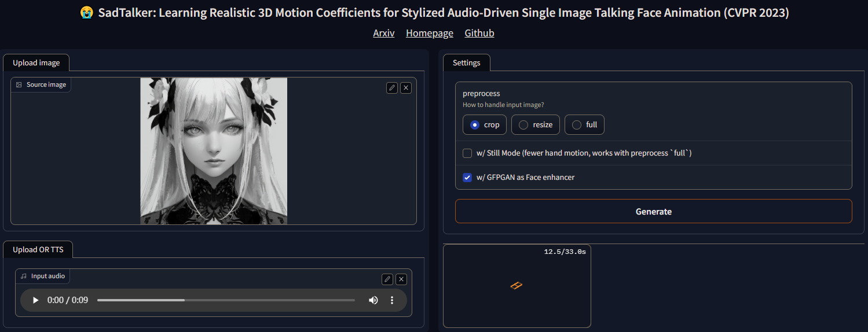Image resolution: width=868 pixels, height=332 pixels.
Task: Click the SadTalker page title heading
Action: [x=434, y=13]
